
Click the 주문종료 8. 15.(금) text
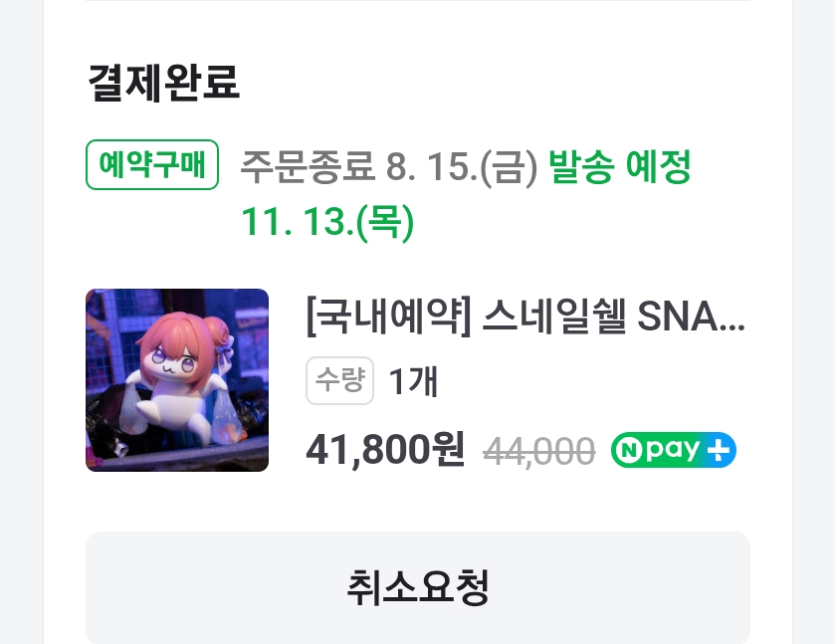tap(389, 167)
